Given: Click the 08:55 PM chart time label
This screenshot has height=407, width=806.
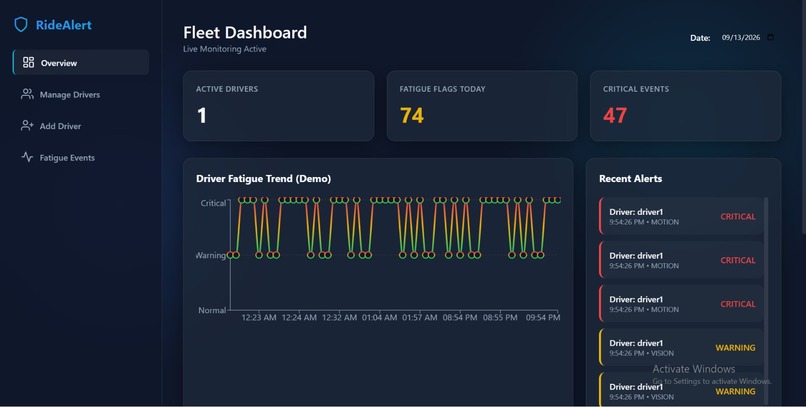Looking at the screenshot, I should [x=500, y=318].
